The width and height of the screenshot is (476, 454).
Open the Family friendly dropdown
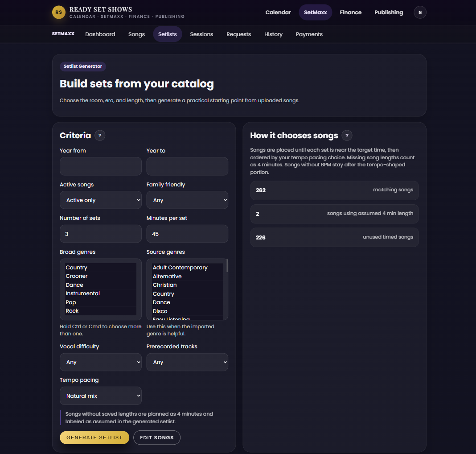click(x=187, y=200)
